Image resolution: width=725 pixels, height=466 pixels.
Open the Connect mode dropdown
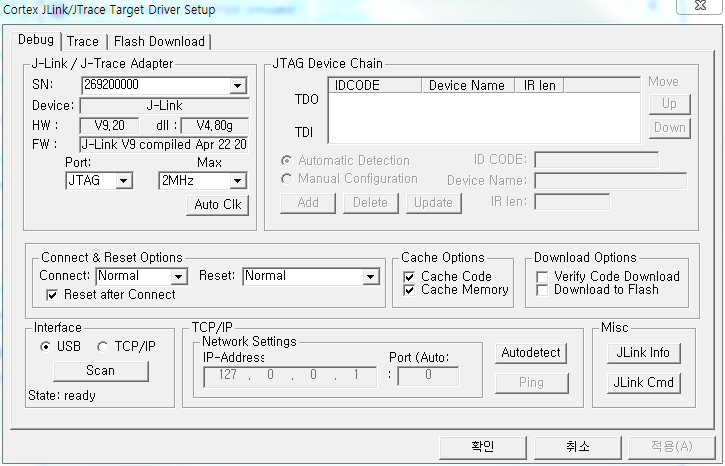[178, 276]
